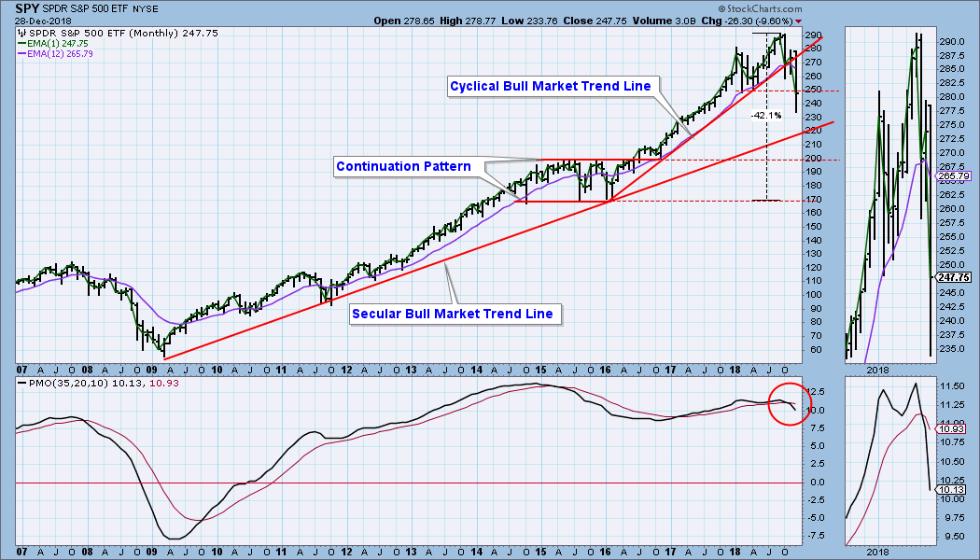Viewport: 980px width, 560px height.
Task: Click the -42.1% measurement label
Action: click(767, 115)
